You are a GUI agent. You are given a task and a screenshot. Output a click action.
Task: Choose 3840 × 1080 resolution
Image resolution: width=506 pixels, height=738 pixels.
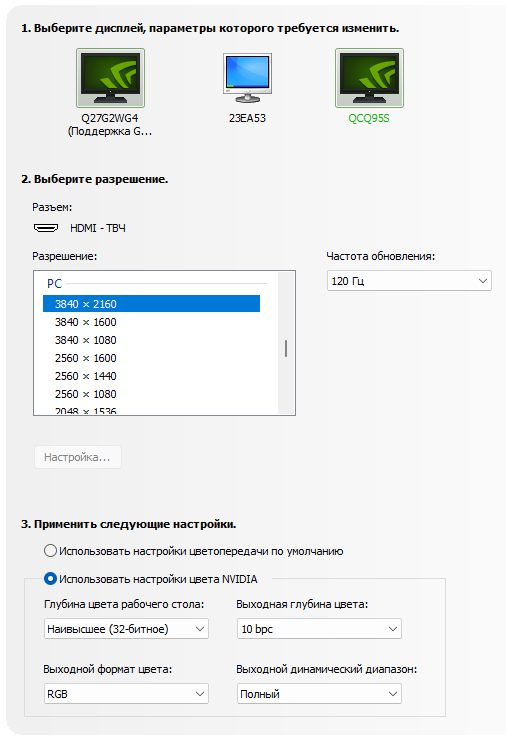tap(151, 340)
